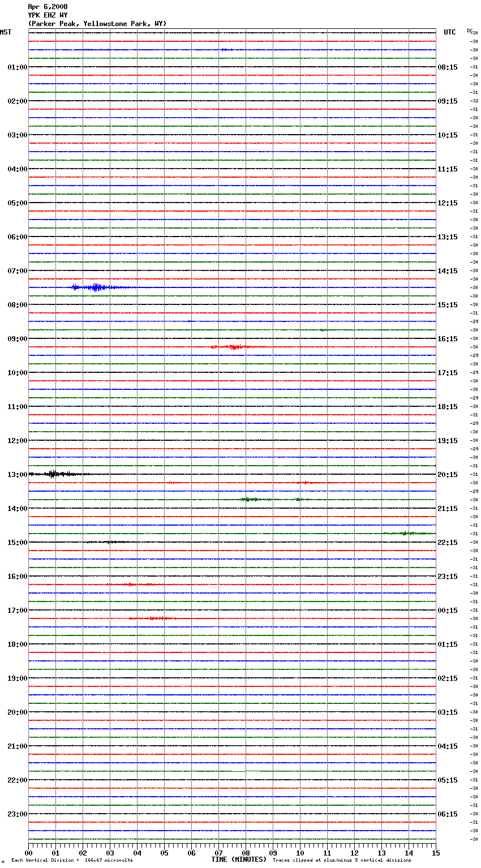The image size is (481, 868).
Task: Click the "MST" column label
Action: [6, 32]
